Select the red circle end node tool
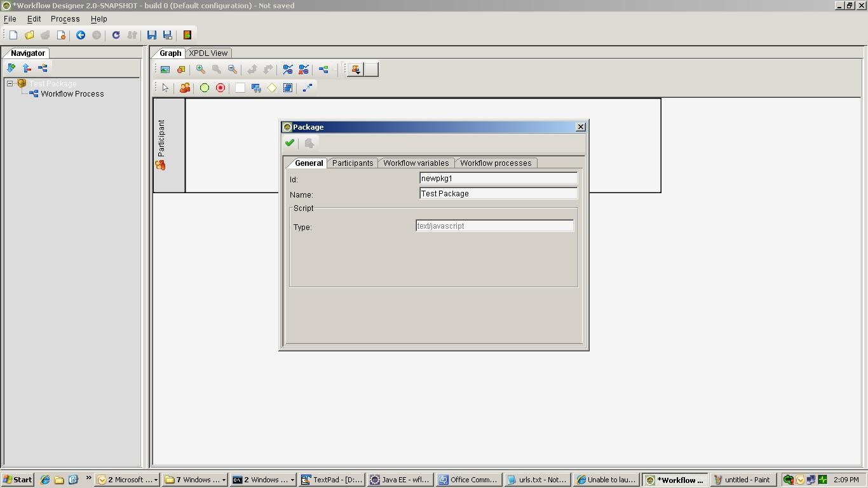This screenshot has width=868, height=488. click(x=220, y=88)
